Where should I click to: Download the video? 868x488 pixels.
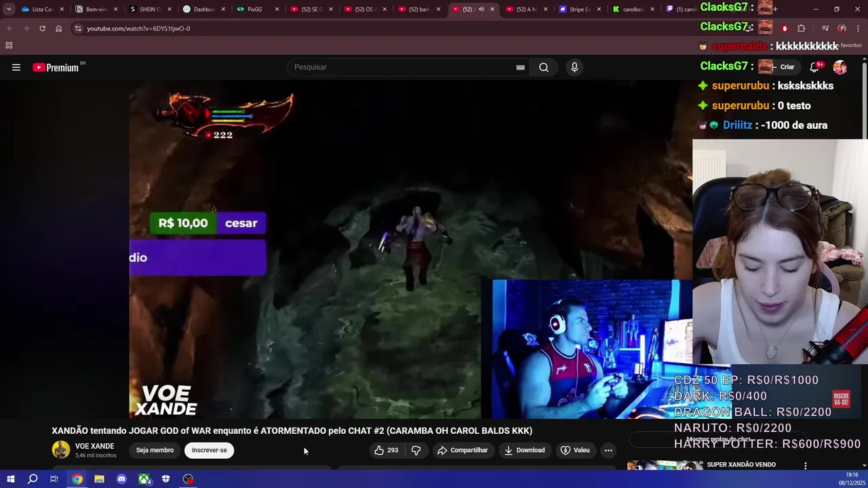524,450
